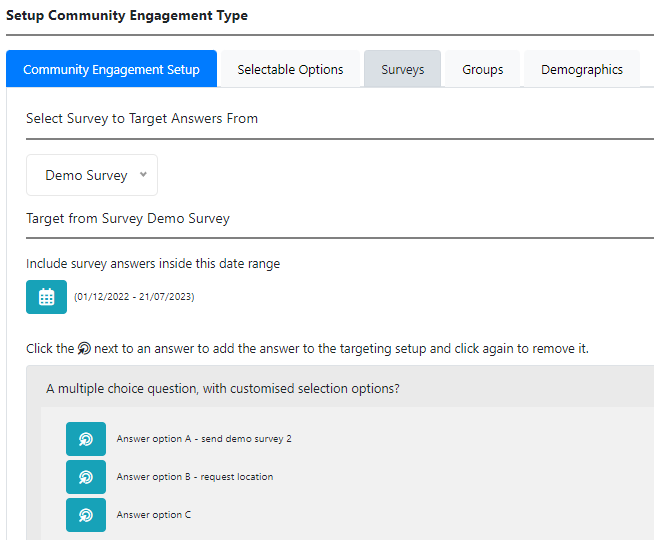Select the Community Engagement Setup tab
Viewport: 654px width, 540px height.
pyautogui.click(x=111, y=69)
